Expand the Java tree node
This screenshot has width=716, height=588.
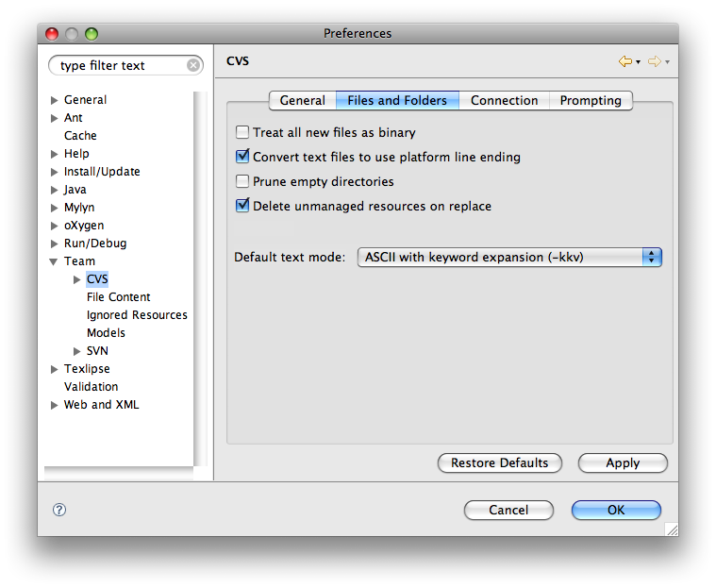55,190
